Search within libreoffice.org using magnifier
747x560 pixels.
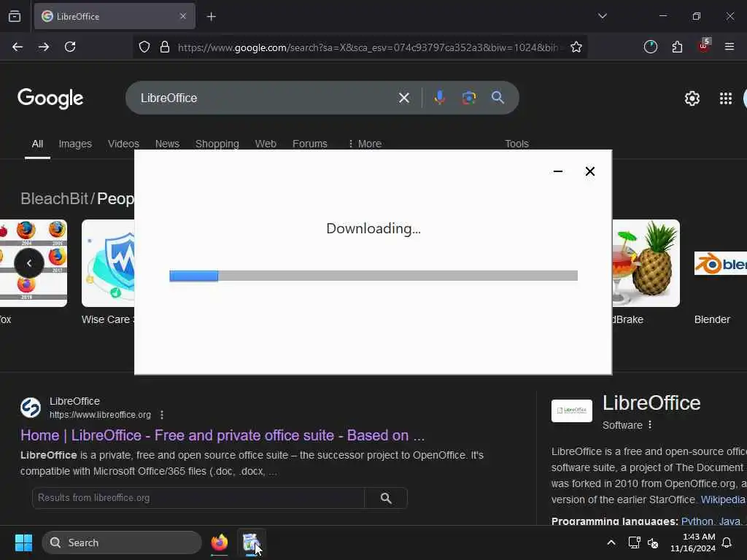386,498
